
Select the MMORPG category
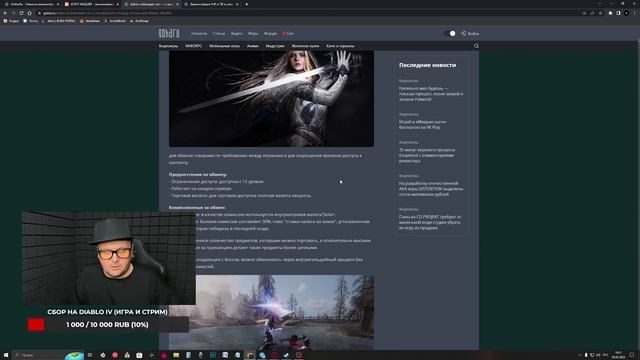(193, 46)
